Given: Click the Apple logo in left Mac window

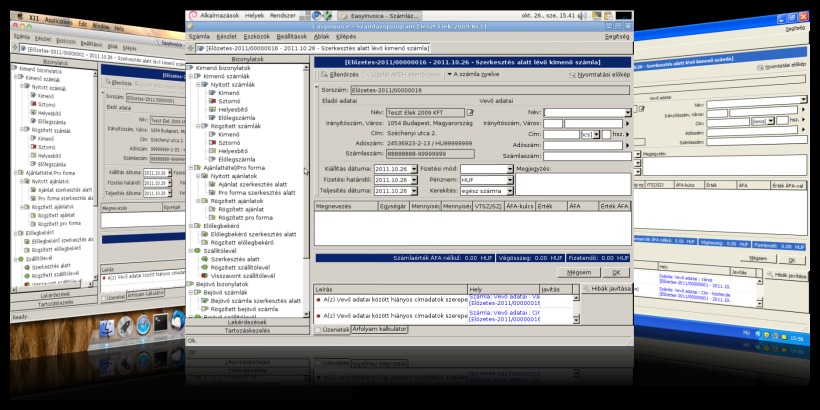Looking at the screenshot, I should point(21,17).
